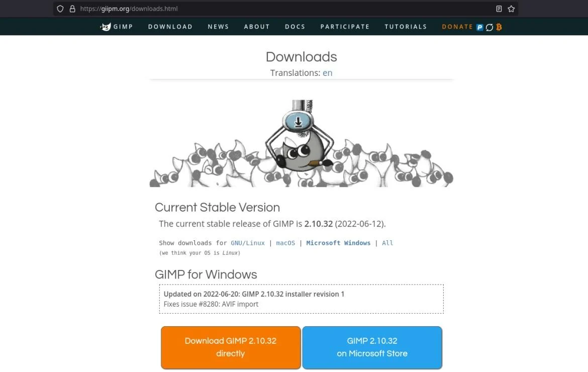Screen dimensions: 588x372
Task: Click the padlock site security icon
Action: [72, 9]
